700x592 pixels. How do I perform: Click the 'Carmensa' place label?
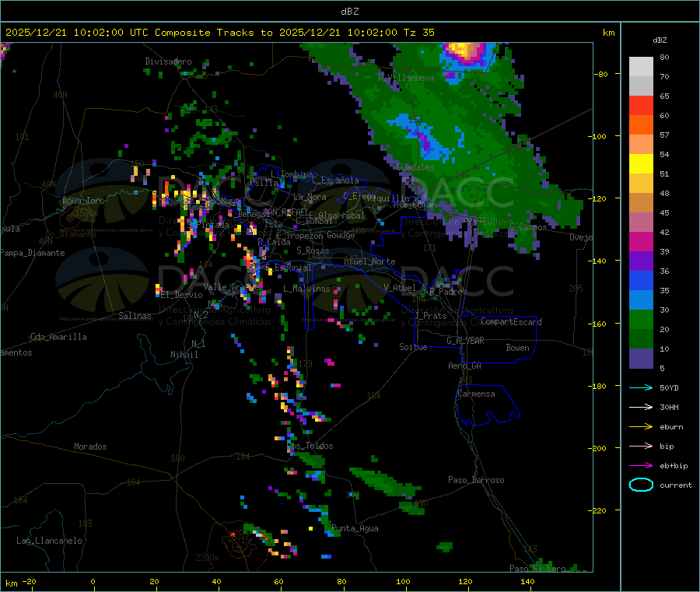(x=476, y=394)
